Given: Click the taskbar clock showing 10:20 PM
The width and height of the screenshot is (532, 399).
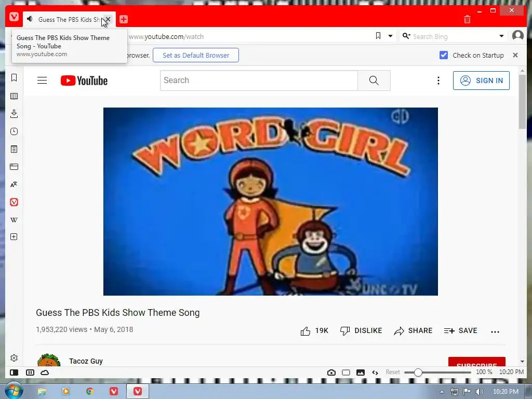Looking at the screenshot, I should point(506,392).
